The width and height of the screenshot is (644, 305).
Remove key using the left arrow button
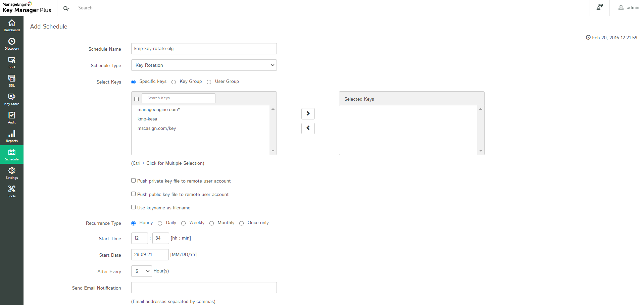point(308,128)
